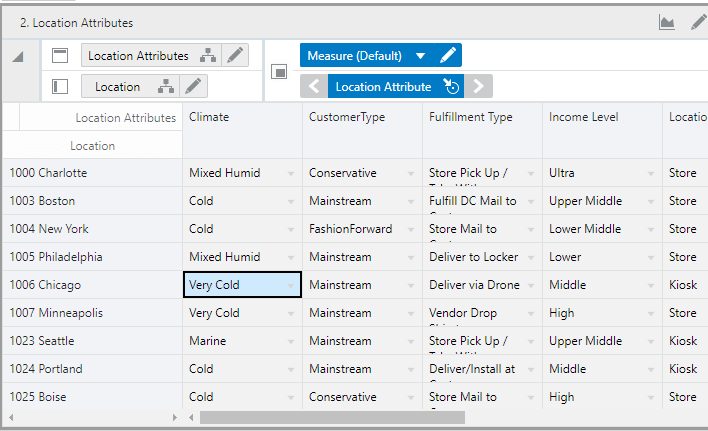Click Conservative cell in Charlotte row
The width and height of the screenshot is (708, 431).
(x=362, y=173)
